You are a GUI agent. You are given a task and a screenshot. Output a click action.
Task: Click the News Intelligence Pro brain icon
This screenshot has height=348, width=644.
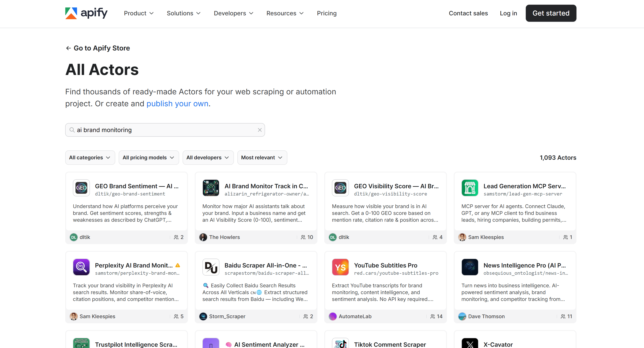click(x=470, y=267)
